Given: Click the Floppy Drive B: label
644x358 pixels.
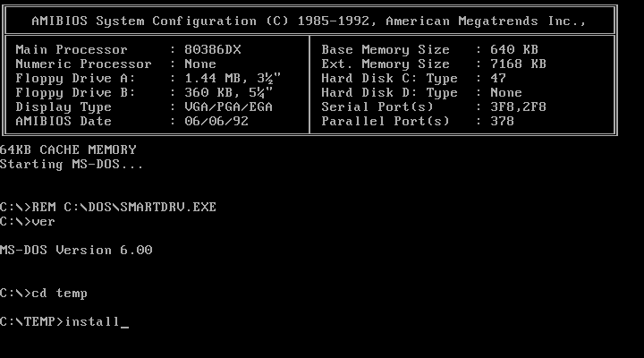Looking at the screenshot, I should coord(75,92).
